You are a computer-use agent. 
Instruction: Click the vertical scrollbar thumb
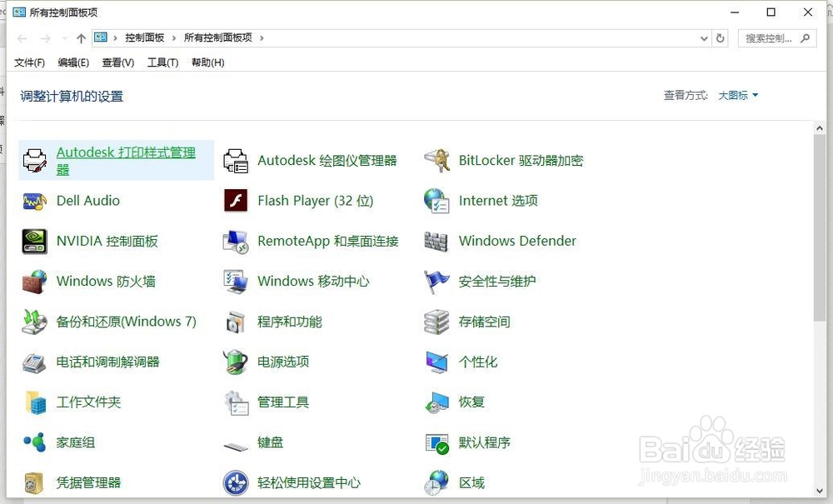click(x=819, y=227)
